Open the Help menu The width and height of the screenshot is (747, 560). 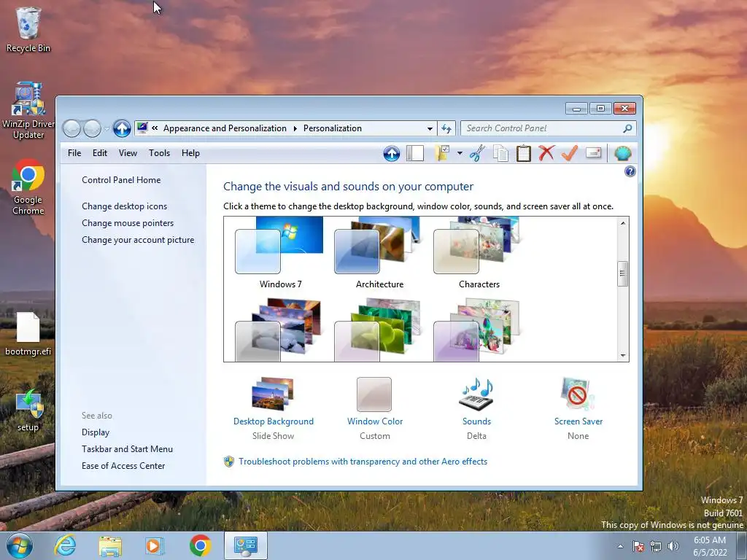pyautogui.click(x=190, y=153)
